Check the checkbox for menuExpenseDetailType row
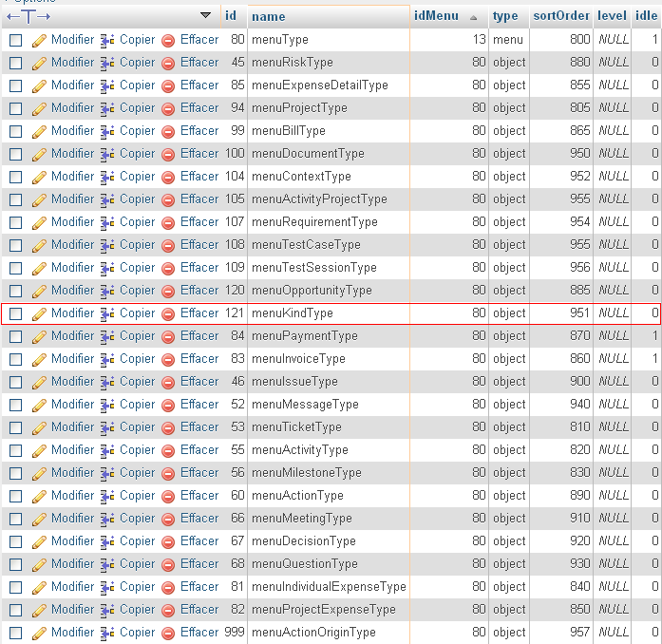 pos(15,85)
